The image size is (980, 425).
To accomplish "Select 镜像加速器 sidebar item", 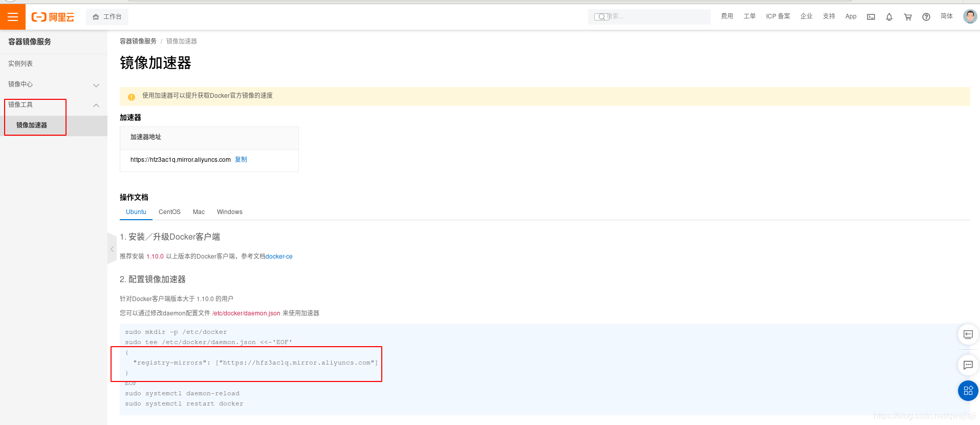I will point(54,125).
